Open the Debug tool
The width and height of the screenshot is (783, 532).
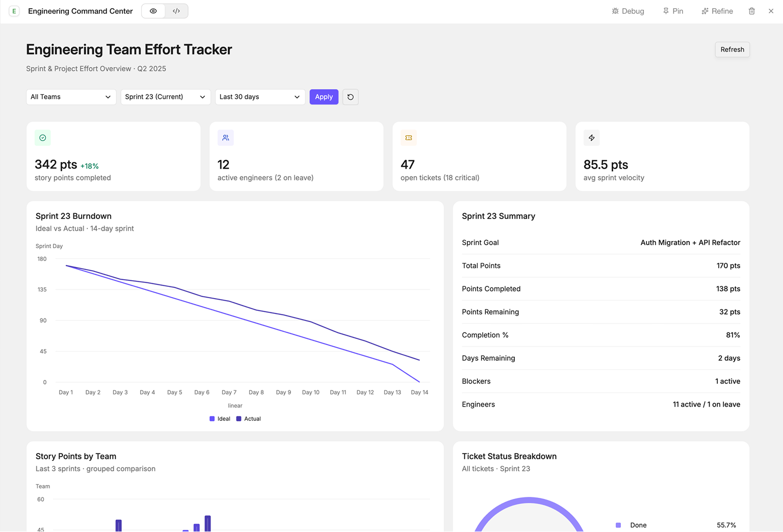pos(628,11)
